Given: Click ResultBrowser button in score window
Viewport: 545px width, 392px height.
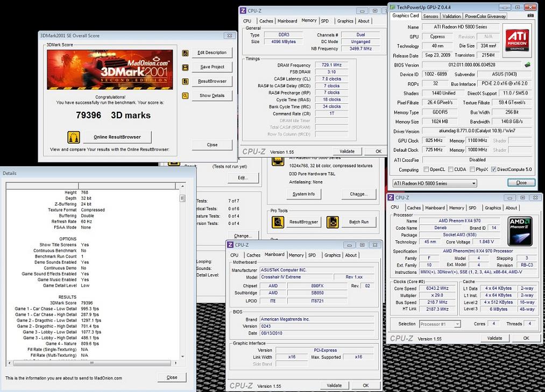Looking at the screenshot, I should [212, 81].
